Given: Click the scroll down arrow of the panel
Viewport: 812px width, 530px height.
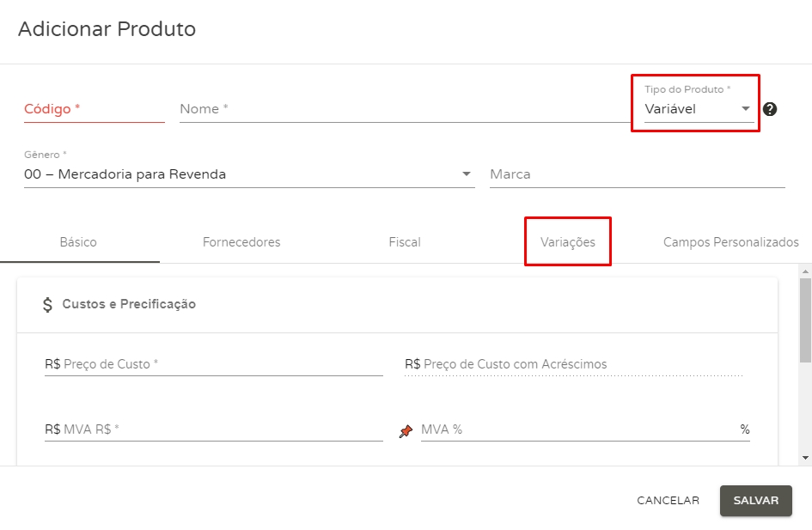Looking at the screenshot, I should click(x=805, y=458).
